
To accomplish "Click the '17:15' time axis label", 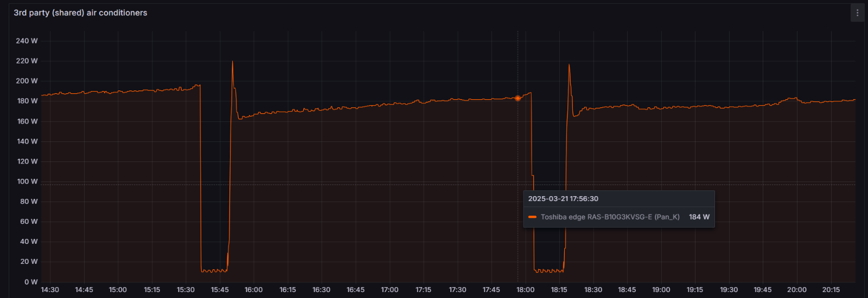I will click(423, 290).
